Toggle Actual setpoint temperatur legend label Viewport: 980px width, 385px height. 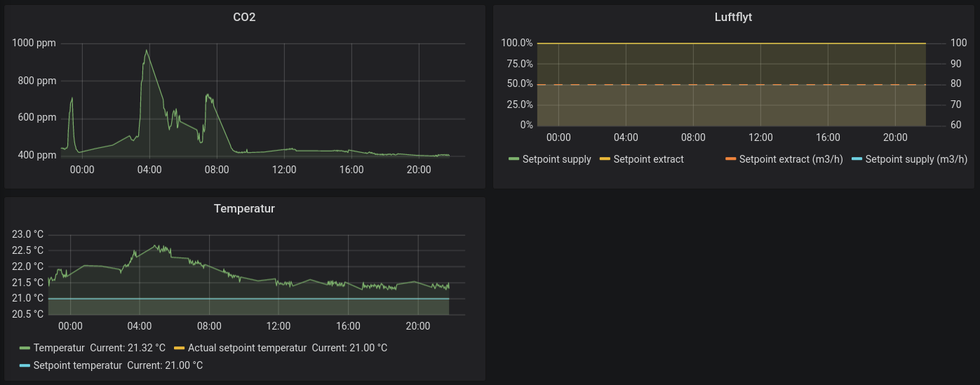(x=247, y=348)
